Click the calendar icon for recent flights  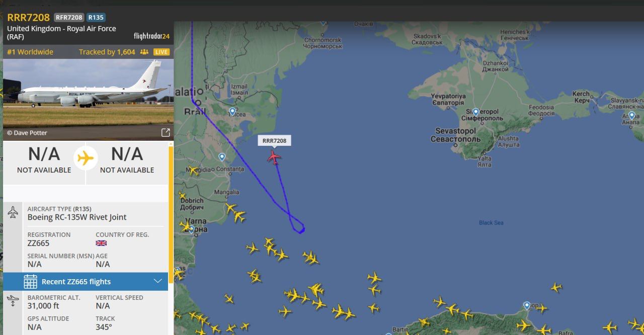(x=30, y=282)
